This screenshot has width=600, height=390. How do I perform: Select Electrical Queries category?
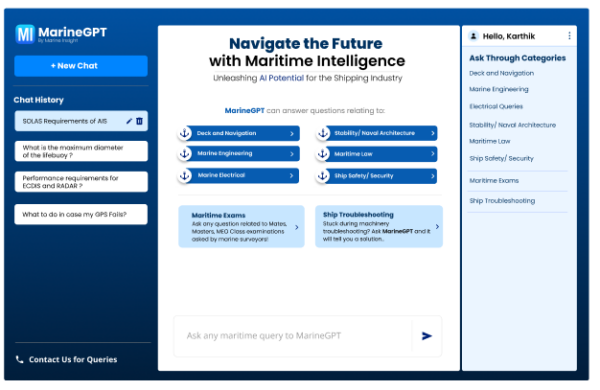pos(496,106)
